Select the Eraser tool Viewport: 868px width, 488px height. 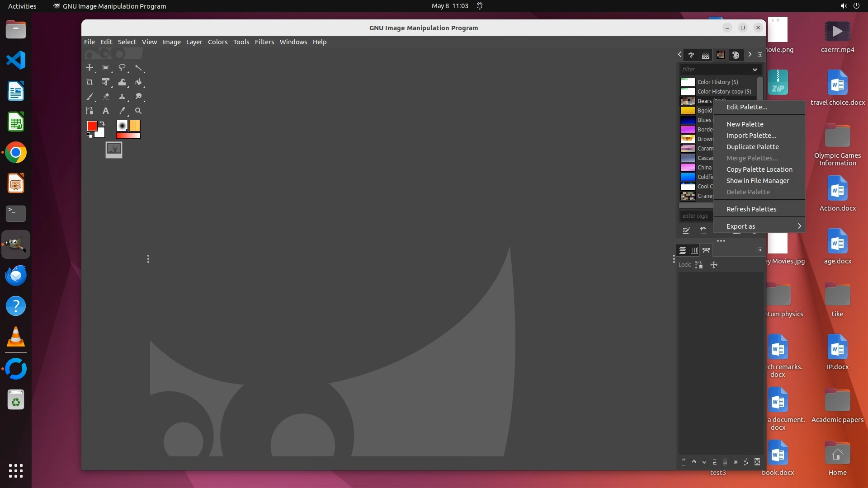pyautogui.click(x=106, y=96)
